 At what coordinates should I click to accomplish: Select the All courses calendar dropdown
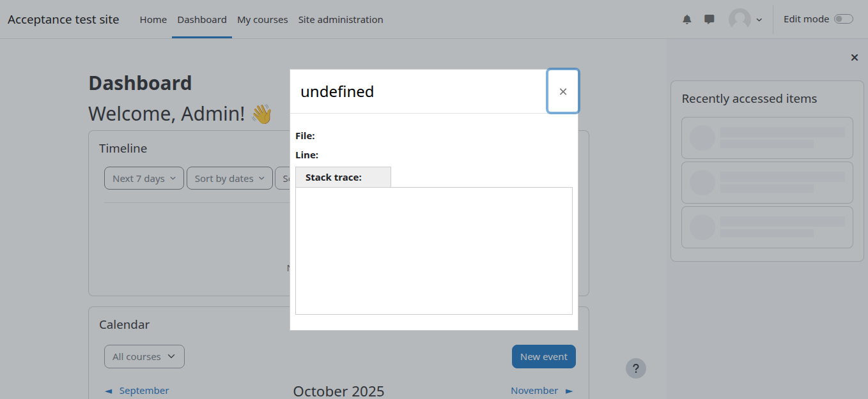144,357
